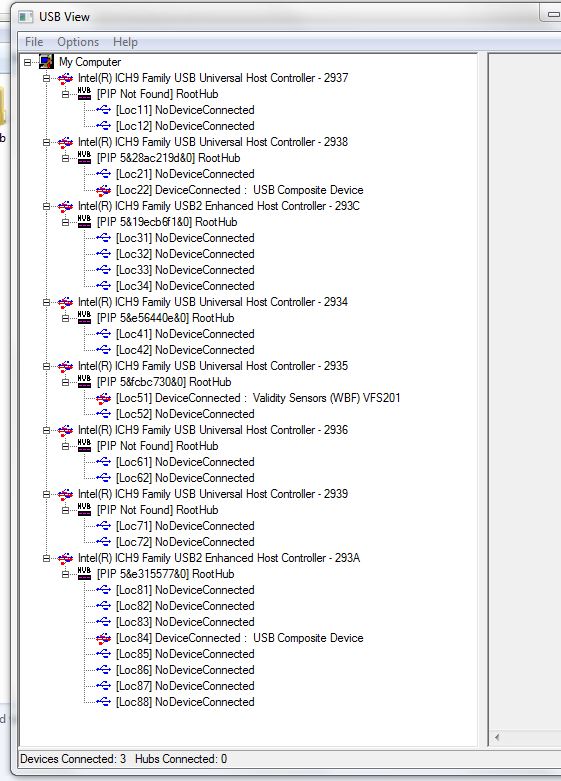Click host controller icon for 2934
This screenshot has width=561, height=781.
(65, 302)
